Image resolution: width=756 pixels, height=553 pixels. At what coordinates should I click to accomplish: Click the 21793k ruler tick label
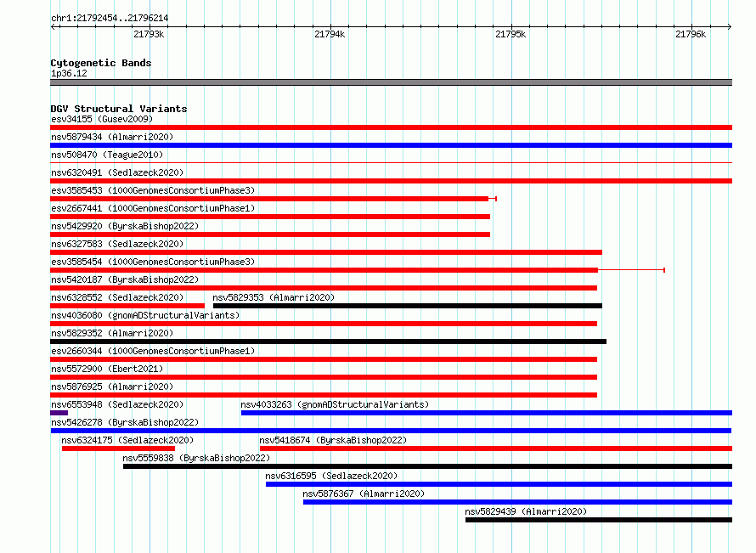149,34
